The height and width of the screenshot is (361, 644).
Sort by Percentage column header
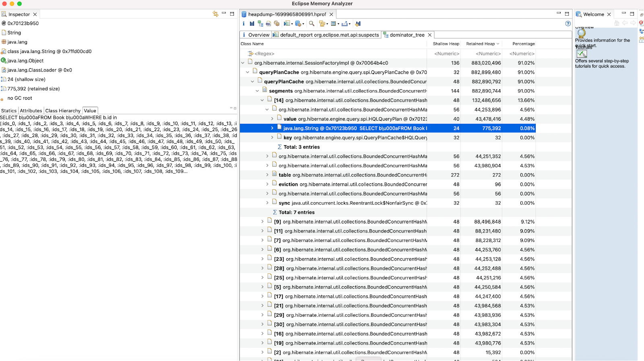523,44
